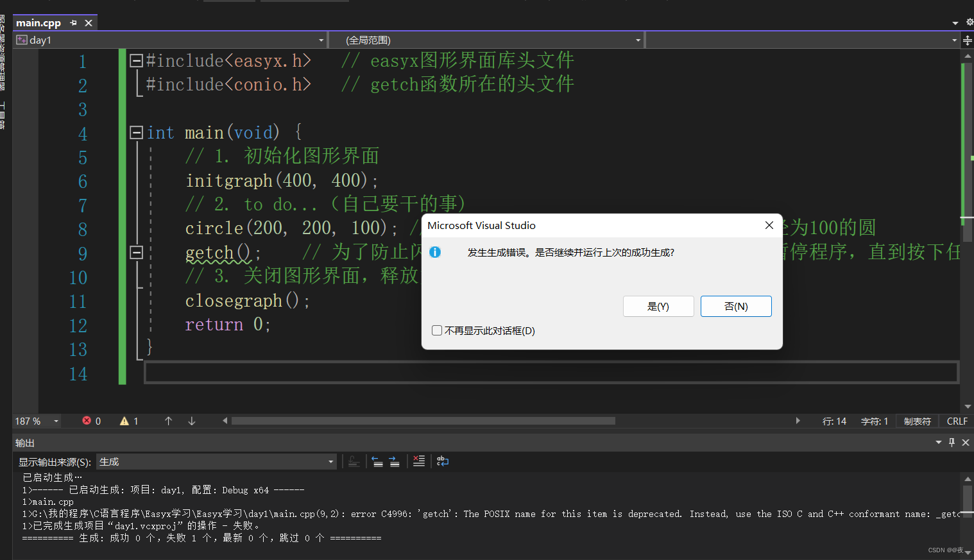
Task: Open the active documents list dropdown arrow
Action: point(955,23)
